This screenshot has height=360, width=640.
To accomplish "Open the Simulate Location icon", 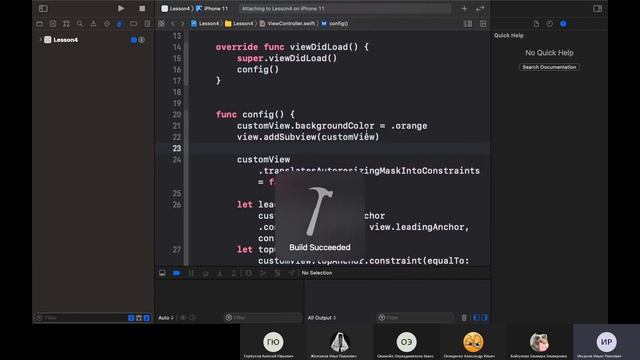I will (291, 273).
